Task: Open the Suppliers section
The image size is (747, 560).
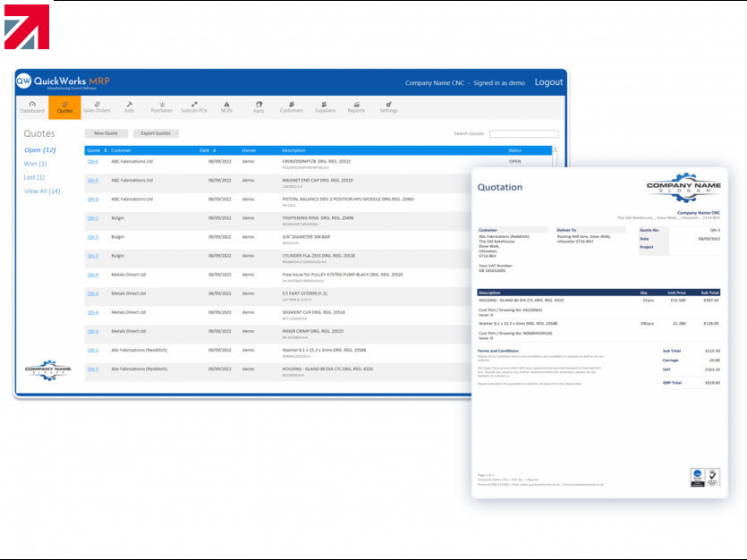Action: [325, 107]
